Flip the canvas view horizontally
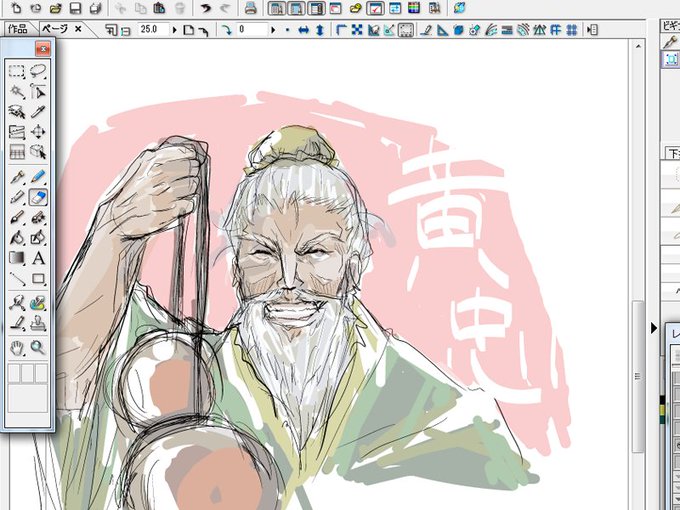The image size is (680, 510). 304,30
